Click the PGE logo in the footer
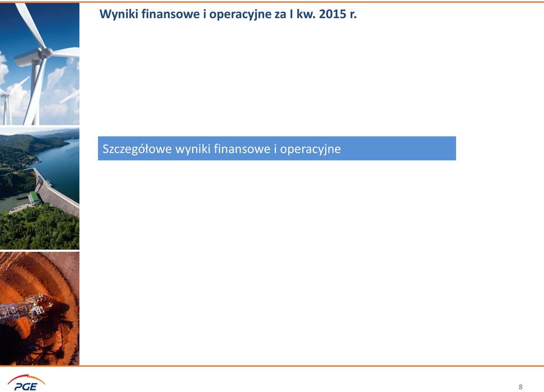544x392 pixels. 27,382
